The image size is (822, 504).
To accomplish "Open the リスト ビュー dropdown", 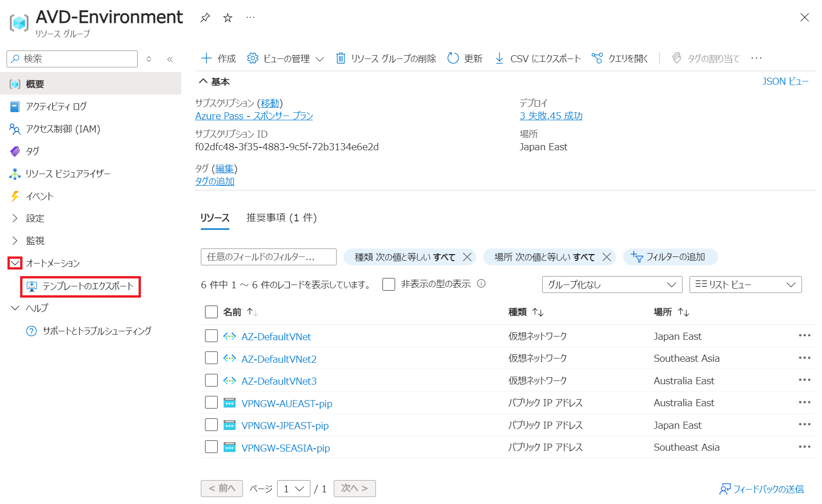I will tap(746, 285).
